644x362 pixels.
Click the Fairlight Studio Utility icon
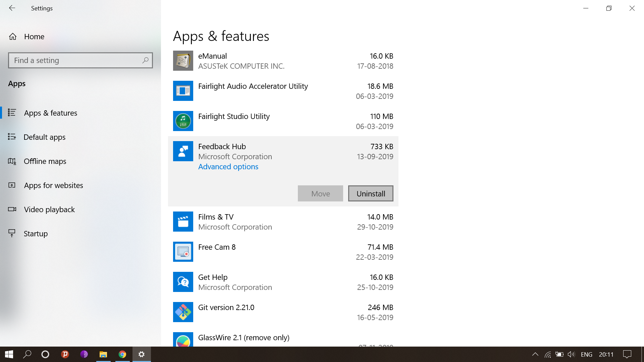(183, 121)
